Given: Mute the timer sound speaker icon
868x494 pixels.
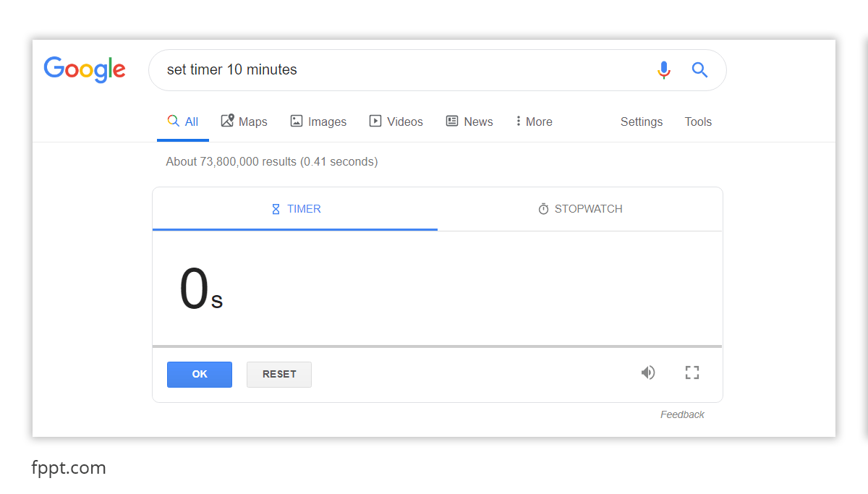Looking at the screenshot, I should coord(648,372).
